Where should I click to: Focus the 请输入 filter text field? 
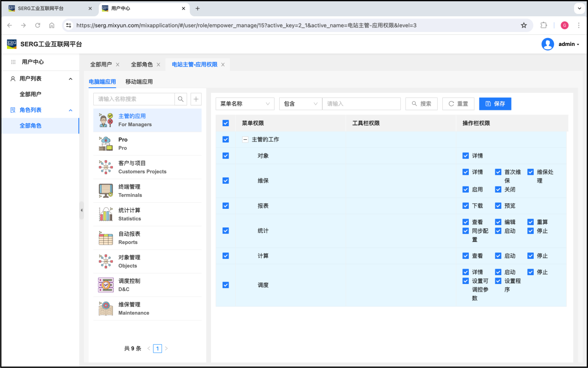361,104
